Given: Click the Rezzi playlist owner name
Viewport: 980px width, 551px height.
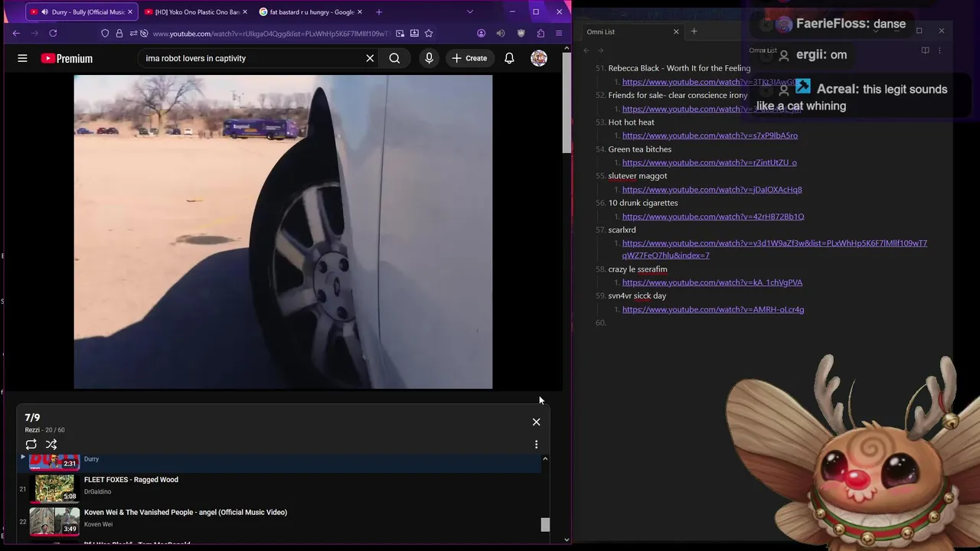Looking at the screenshot, I should point(32,430).
